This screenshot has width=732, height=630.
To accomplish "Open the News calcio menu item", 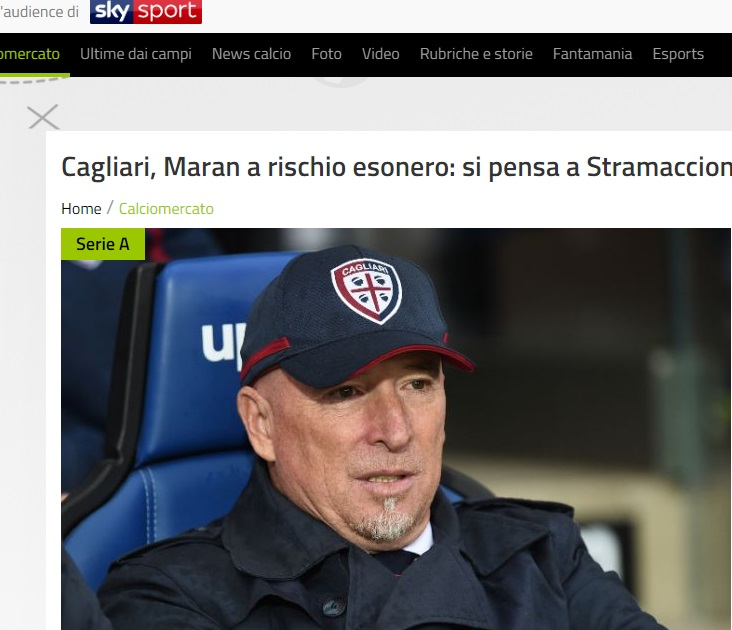I will [252, 54].
